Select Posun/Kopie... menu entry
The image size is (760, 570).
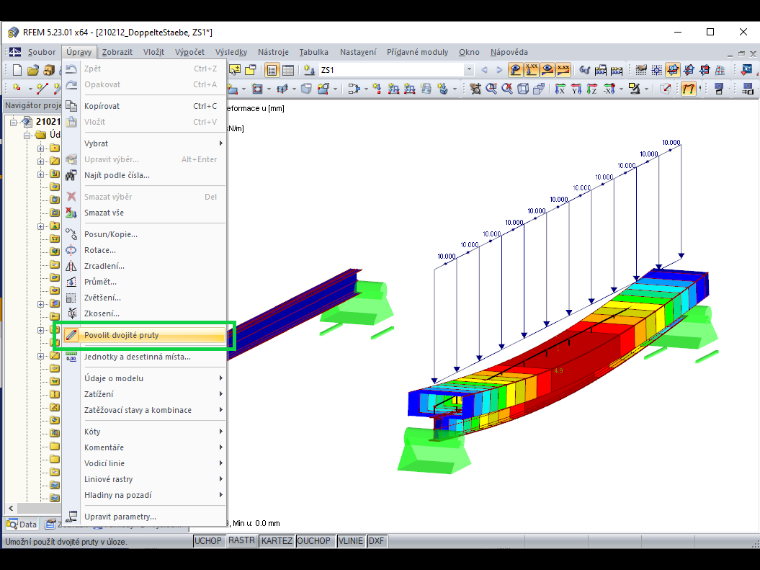point(144,234)
